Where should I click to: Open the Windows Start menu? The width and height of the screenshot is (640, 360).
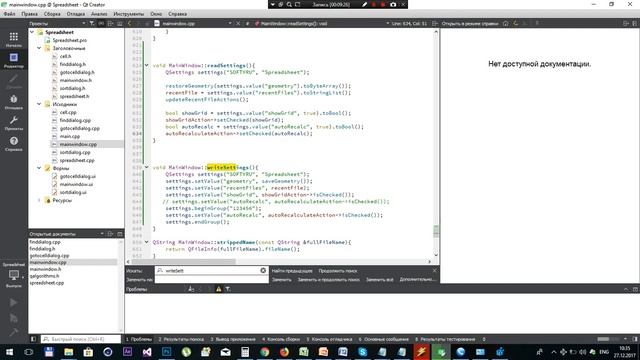(x=9, y=351)
